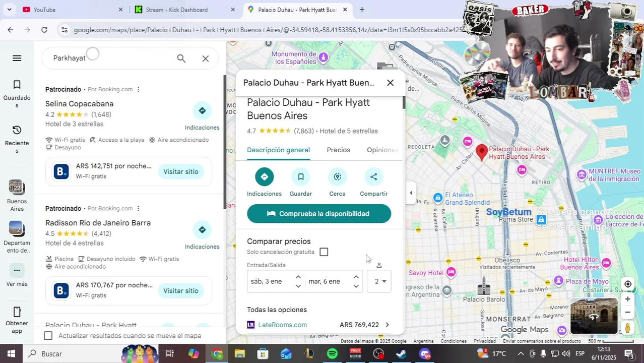The height and width of the screenshot is (363, 644).
Task: Click Palacio Duhau red map pin
Action: click(x=482, y=152)
